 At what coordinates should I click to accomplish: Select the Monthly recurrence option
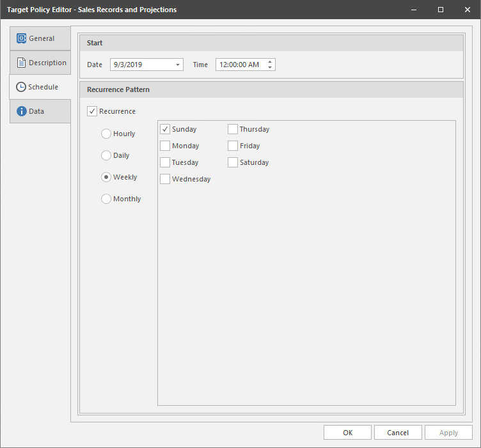pyautogui.click(x=106, y=199)
